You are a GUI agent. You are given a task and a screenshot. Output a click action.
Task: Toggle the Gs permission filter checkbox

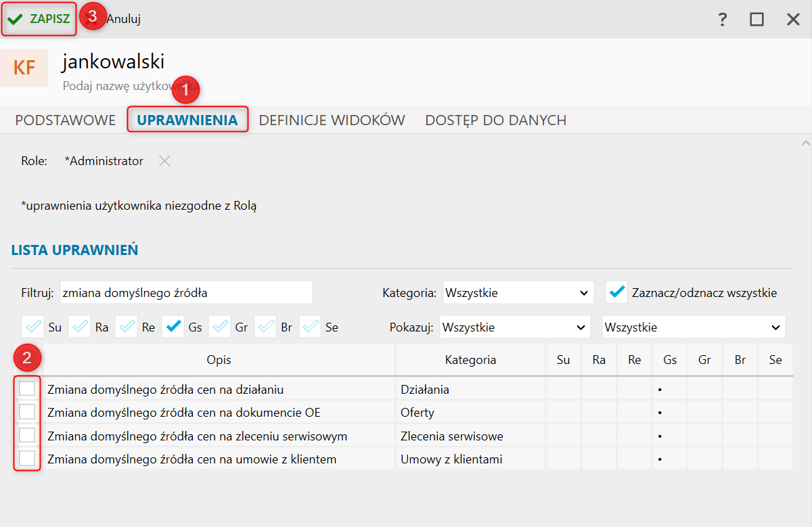pos(174,327)
